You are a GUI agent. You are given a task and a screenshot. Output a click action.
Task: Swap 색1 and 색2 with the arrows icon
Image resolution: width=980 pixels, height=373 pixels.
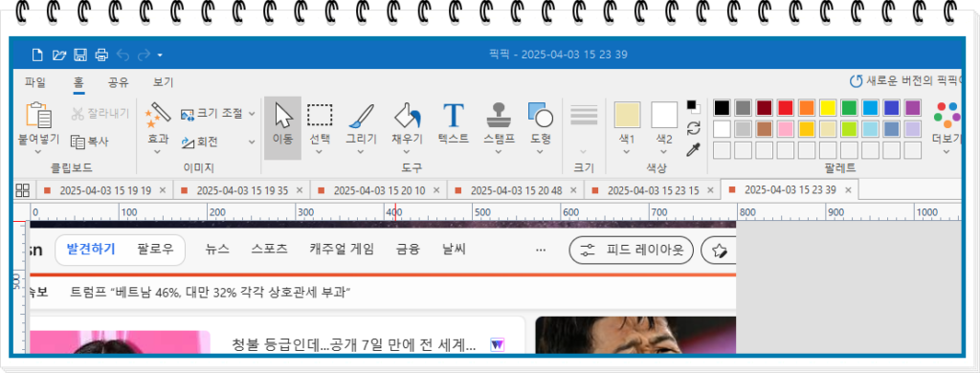(x=693, y=128)
